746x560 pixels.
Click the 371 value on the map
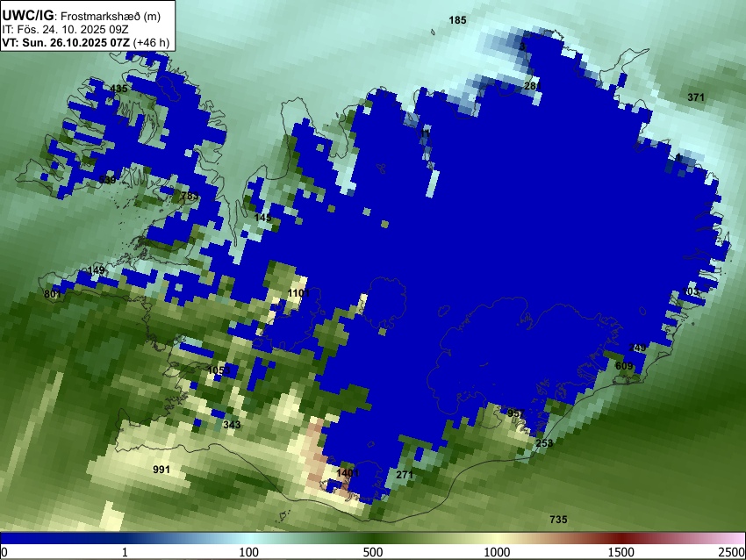(696, 97)
